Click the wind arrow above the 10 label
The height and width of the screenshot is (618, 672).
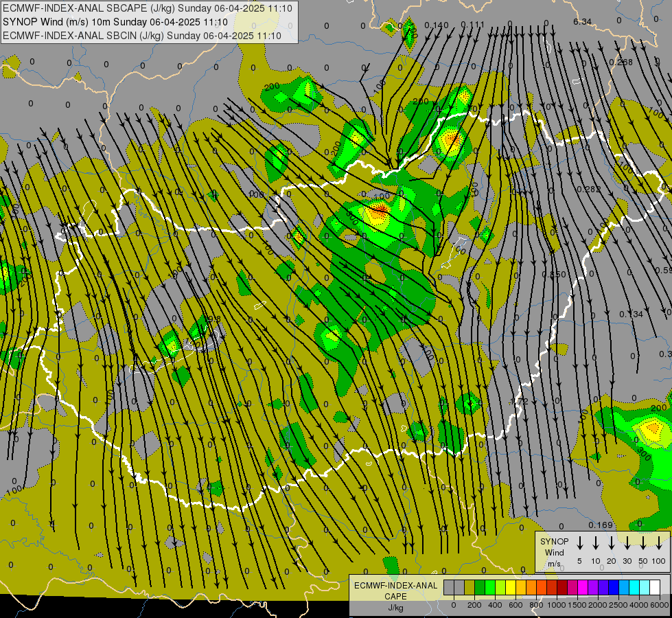[596, 542]
